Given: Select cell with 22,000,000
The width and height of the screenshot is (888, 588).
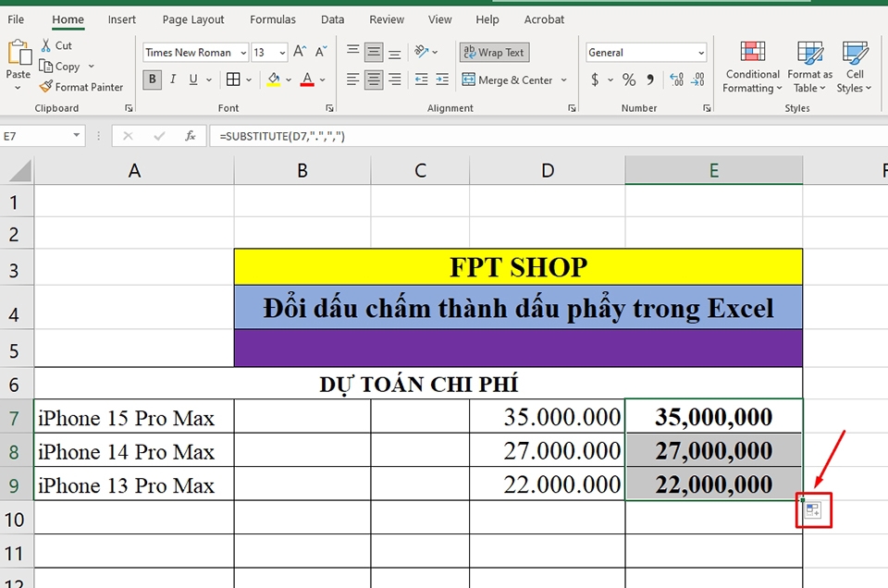Looking at the screenshot, I should coord(713,484).
